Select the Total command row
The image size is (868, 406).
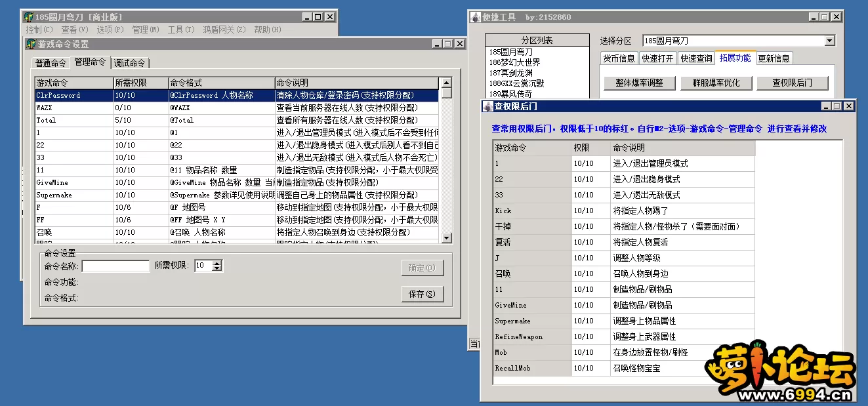coord(237,120)
